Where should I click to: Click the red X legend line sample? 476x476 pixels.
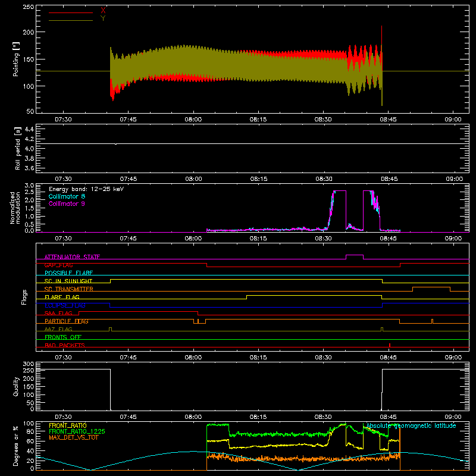point(71,12)
